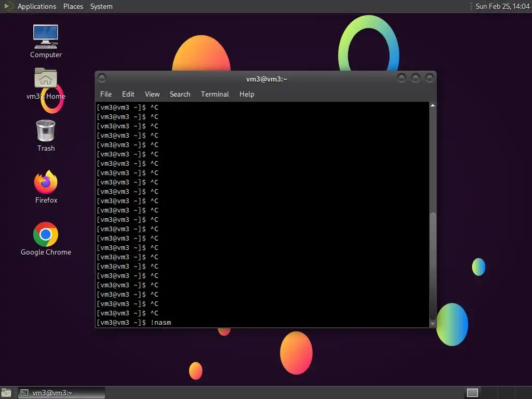
Task: Minimize the terminal window
Action: click(x=402, y=78)
